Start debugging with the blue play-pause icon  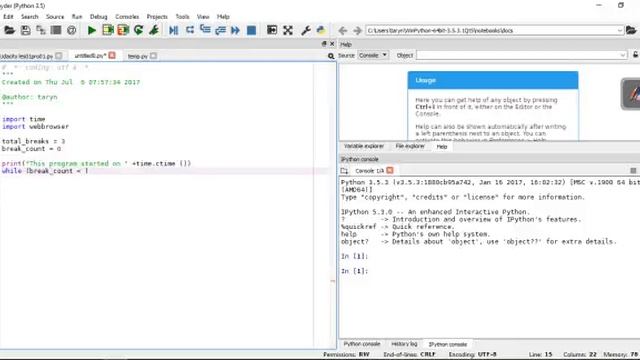click(x=173, y=30)
